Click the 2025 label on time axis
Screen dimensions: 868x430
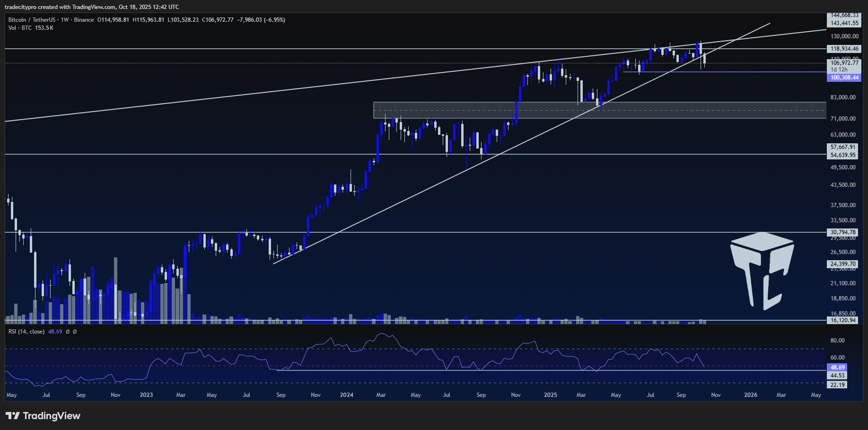[551, 395]
